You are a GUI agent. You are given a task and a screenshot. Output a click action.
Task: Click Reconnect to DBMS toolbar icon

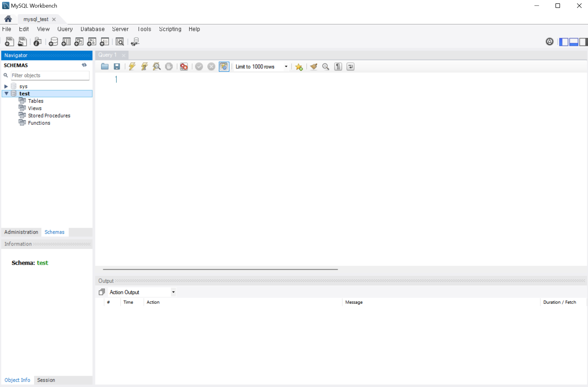[135, 42]
